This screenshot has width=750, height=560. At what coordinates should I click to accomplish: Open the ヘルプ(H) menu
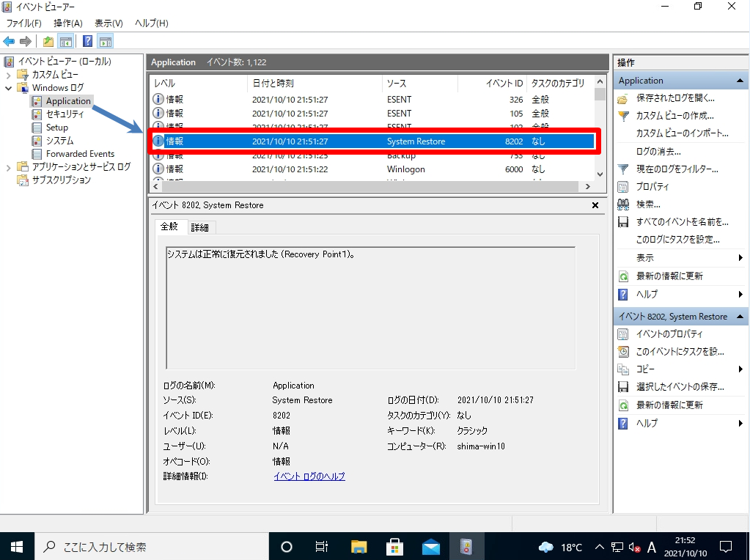(x=152, y=23)
